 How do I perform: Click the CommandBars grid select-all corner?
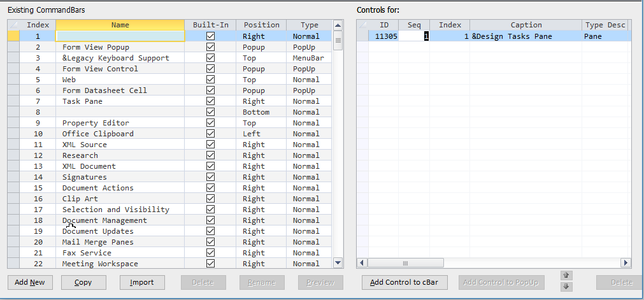coord(13,25)
